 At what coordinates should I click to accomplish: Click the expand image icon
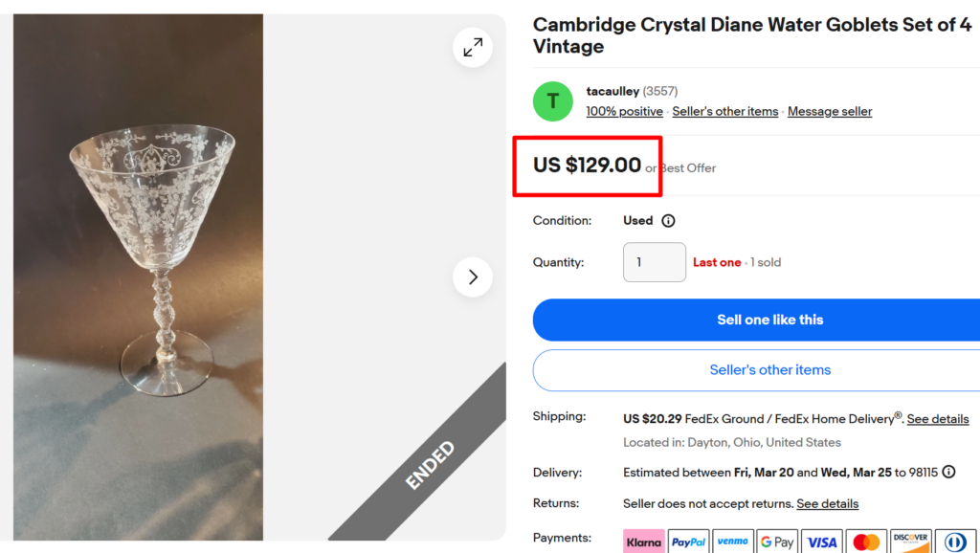[x=472, y=47]
